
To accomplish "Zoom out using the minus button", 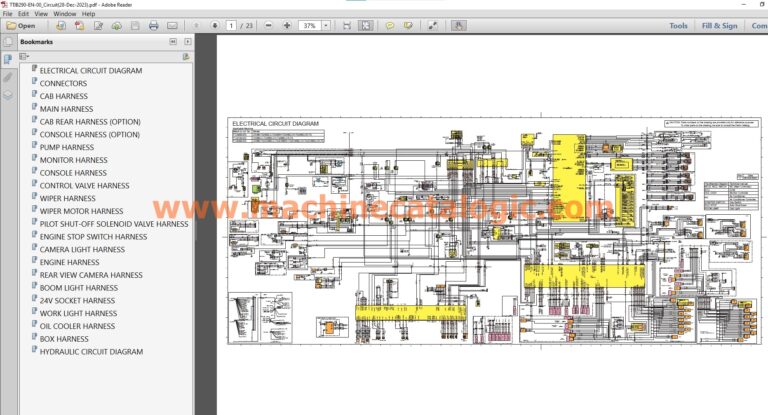I will pyautogui.click(x=268, y=25).
